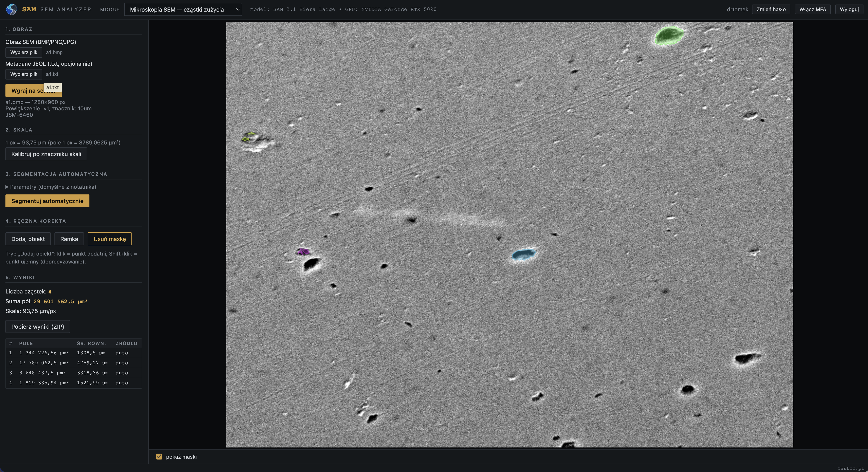Click the 'POLE' column header
The height and width of the screenshot is (472, 868).
click(26, 343)
